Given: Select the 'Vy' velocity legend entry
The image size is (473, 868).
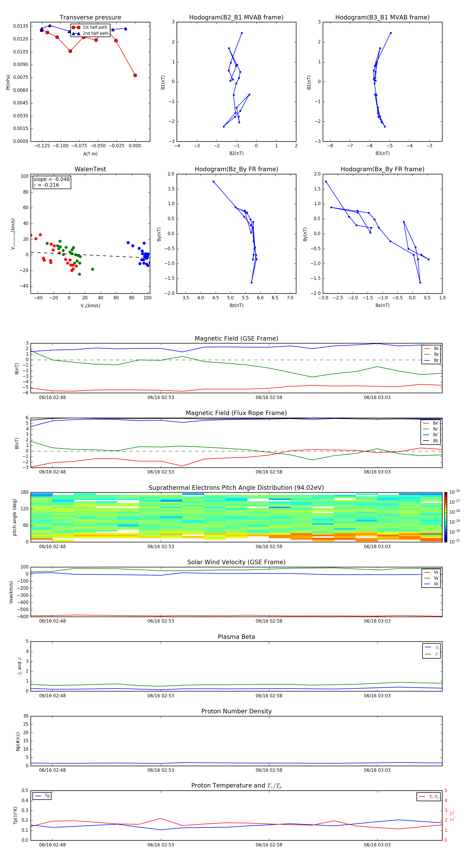Looking at the screenshot, I should (431, 578).
